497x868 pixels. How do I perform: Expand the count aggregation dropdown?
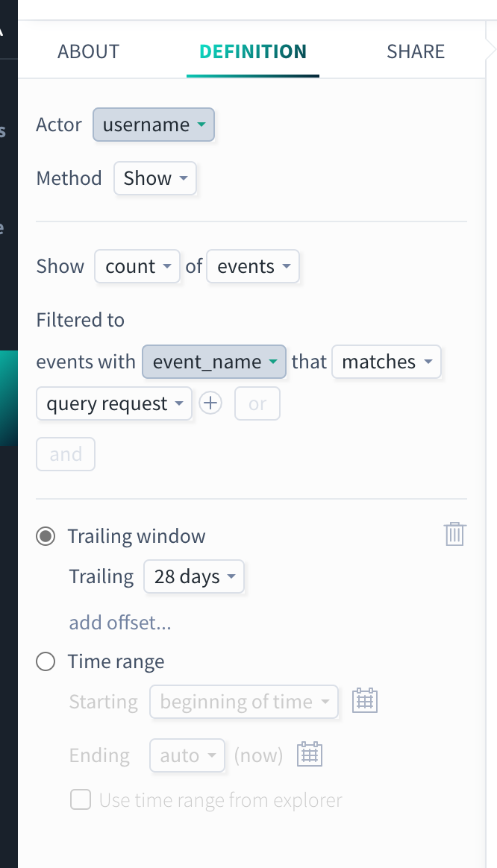137,266
